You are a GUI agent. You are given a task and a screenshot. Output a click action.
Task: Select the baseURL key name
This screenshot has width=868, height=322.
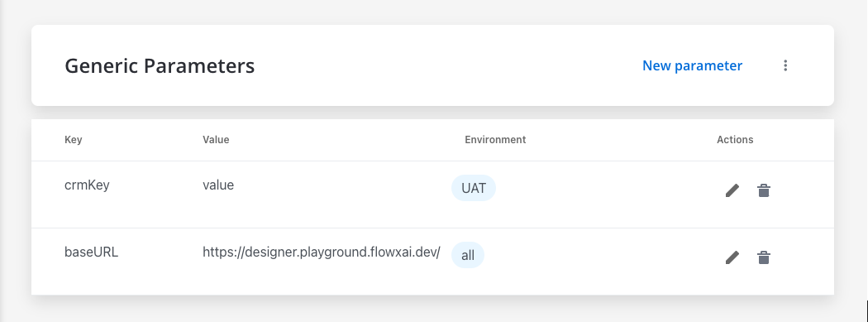(x=91, y=252)
